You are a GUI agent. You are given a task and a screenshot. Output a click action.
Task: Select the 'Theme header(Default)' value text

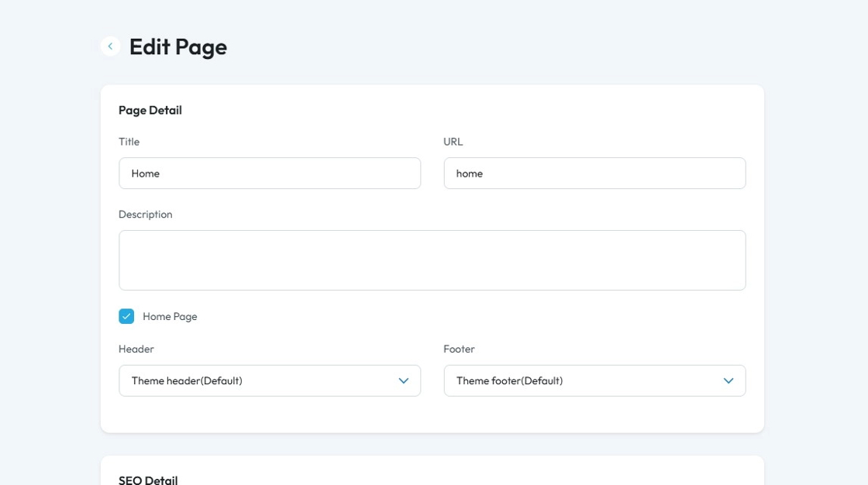[187, 381]
